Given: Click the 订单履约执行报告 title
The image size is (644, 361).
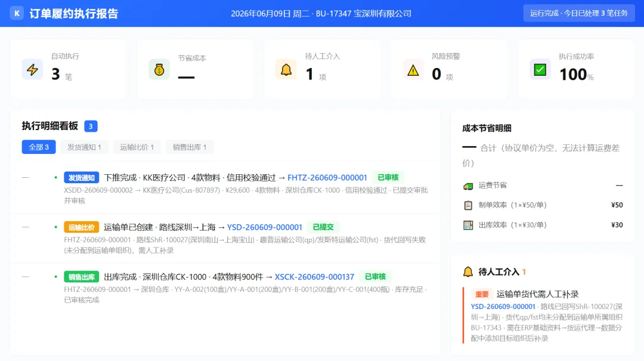Looking at the screenshot, I should [74, 14].
